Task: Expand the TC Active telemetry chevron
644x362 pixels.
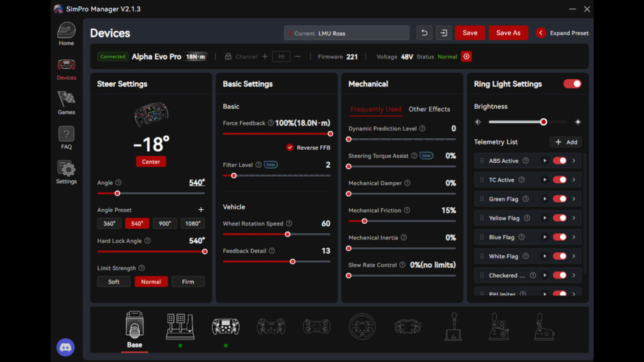Action: tap(574, 180)
